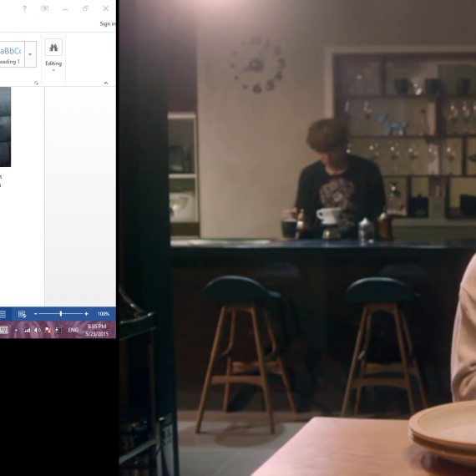
Task: Click the zoom out minus button
Action: point(36,314)
